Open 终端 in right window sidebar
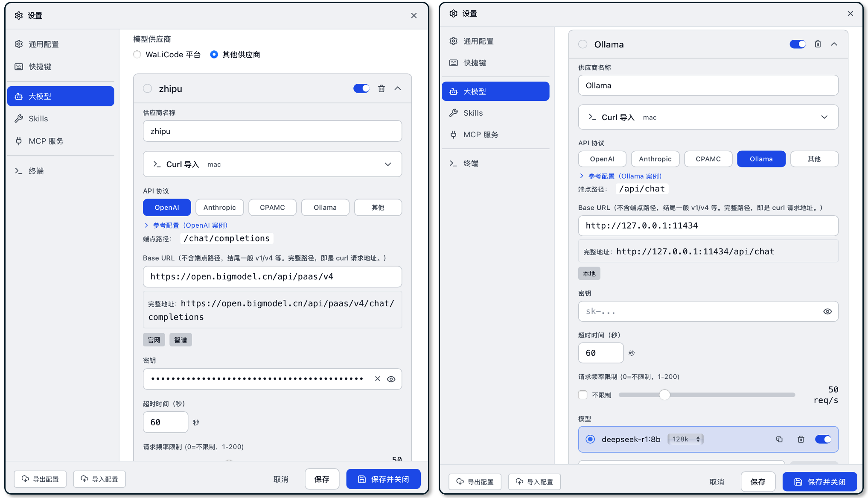Viewport: 868px width, 498px height. [x=495, y=163]
